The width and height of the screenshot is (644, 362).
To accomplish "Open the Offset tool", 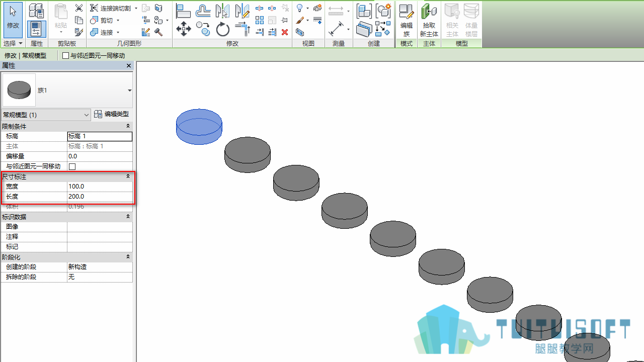I will pyautogui.click(x=203, y=10).
